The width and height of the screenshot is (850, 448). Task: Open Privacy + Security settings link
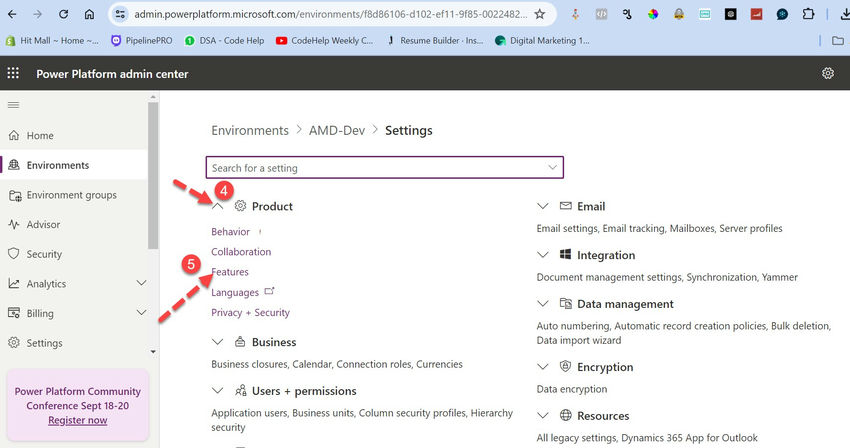[250, 312]
